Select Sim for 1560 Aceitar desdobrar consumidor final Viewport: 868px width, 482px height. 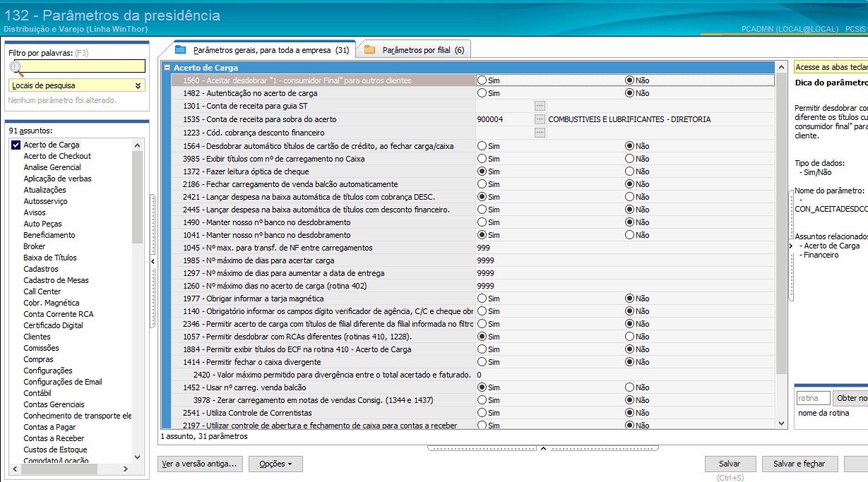[x=482, y=80]
